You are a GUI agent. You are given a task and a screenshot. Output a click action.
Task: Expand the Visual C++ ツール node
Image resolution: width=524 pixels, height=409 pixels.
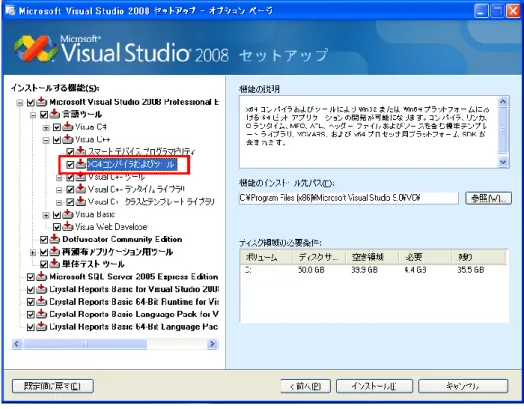[x=59, y=178]
